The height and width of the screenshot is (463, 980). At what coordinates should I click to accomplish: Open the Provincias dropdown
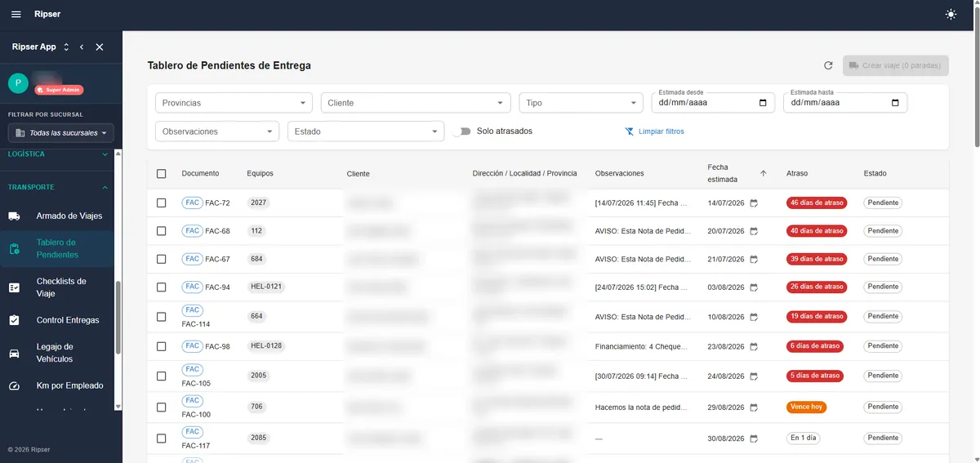234,103
